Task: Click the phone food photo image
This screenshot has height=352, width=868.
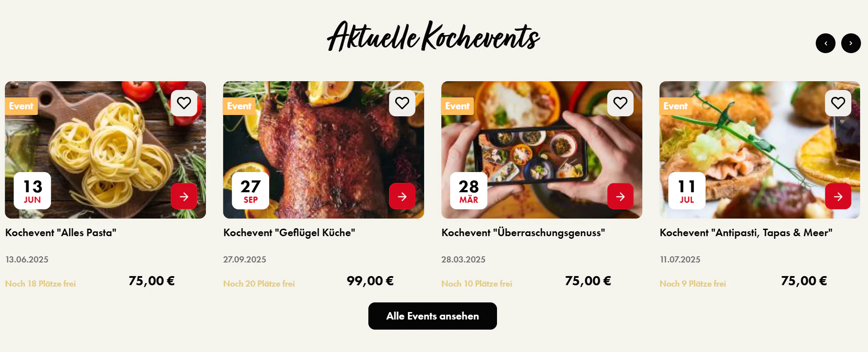Action: tap(542, 150)
